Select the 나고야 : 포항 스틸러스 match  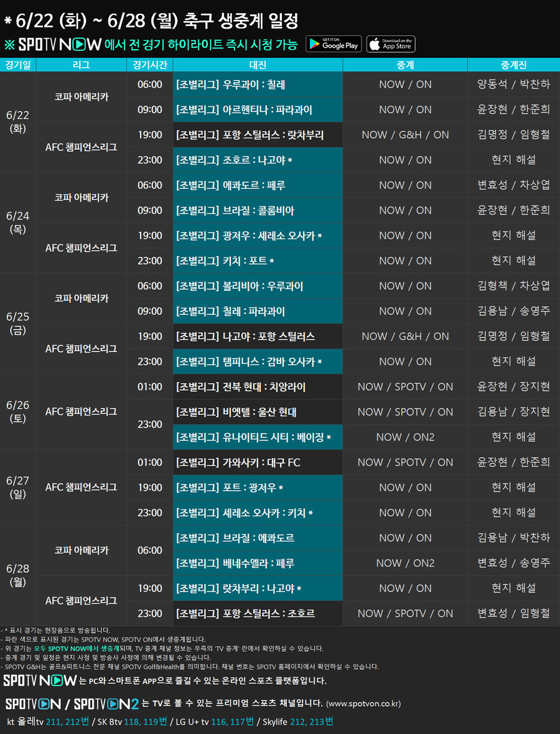coord(258,337)
